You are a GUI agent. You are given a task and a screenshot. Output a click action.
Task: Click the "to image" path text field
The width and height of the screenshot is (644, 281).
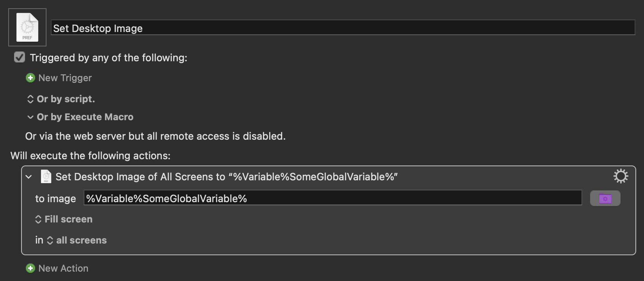coord(332,198)
